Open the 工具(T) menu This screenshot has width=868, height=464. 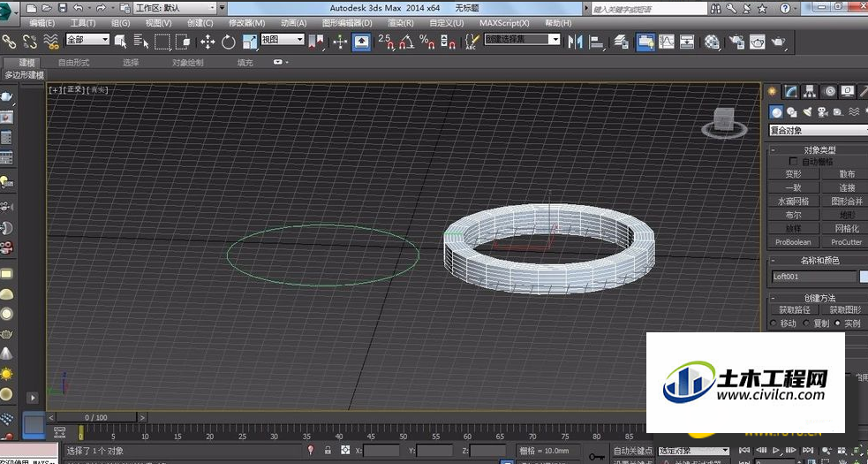[83, 23]
